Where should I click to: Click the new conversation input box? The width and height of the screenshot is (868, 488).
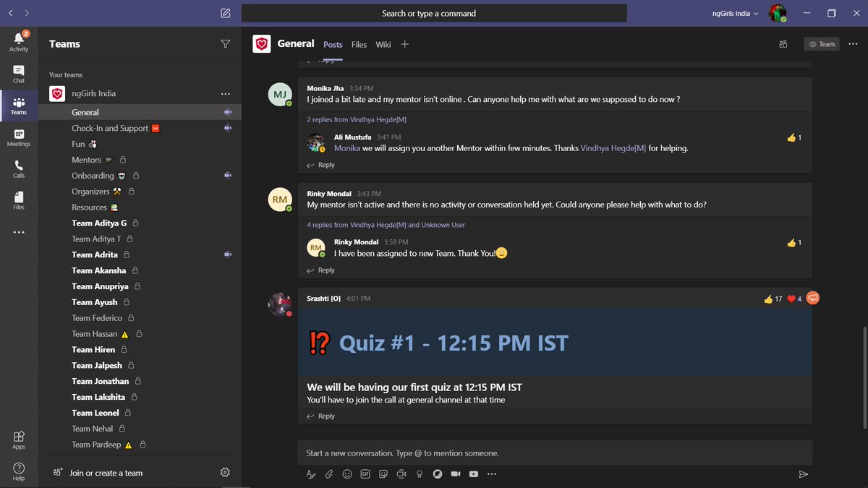pos(555,453)
